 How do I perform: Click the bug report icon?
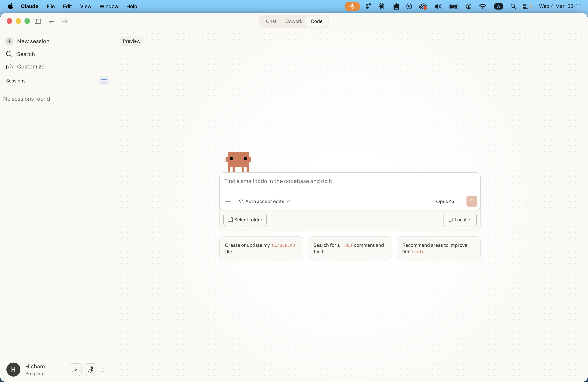click(91, 369)
